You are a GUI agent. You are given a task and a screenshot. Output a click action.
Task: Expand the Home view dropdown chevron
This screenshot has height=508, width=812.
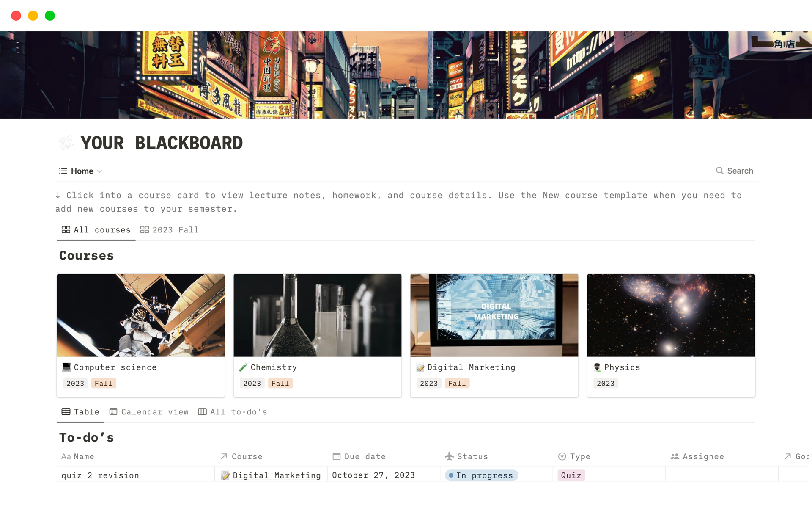(x=100, y=171)
